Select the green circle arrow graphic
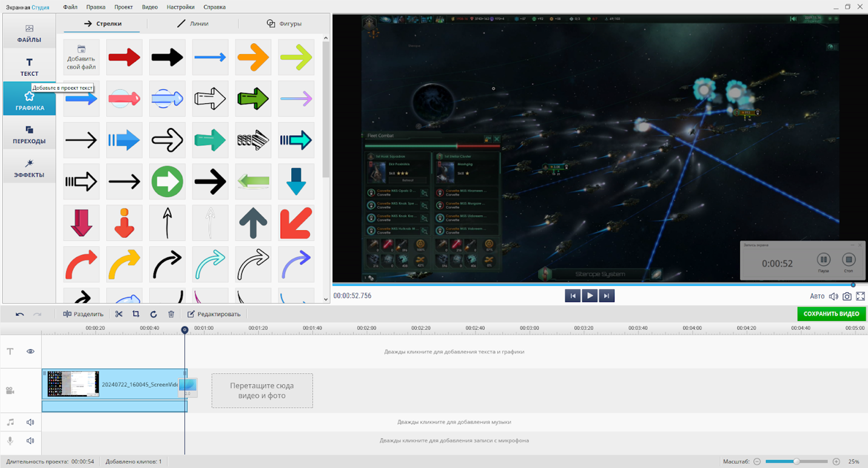 (x=167, y=181)
